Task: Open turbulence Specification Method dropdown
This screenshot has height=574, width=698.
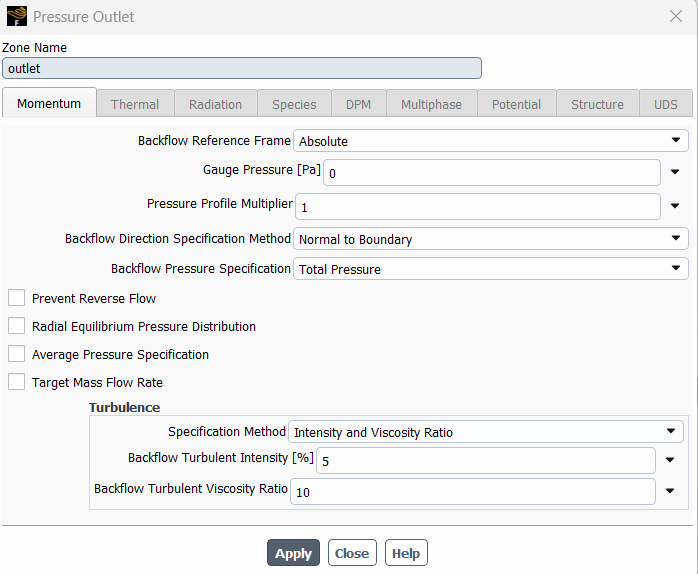Action: click(x=486, y=432)
